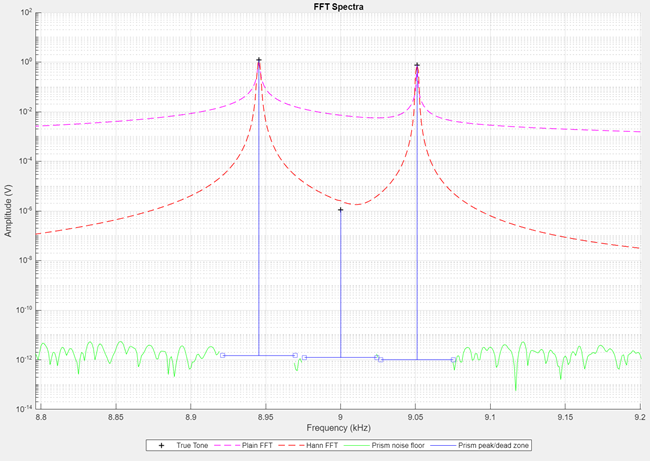The image size is (650, 461).
Task: Click the magenta dashed line sample in legend
Action: coord(225,445)
